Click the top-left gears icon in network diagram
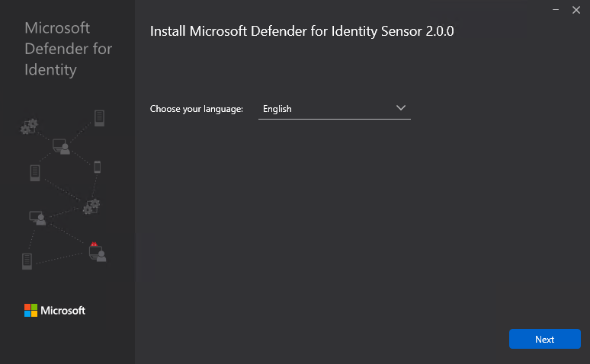Screen dimensions: 590x364 coord(29,126)
